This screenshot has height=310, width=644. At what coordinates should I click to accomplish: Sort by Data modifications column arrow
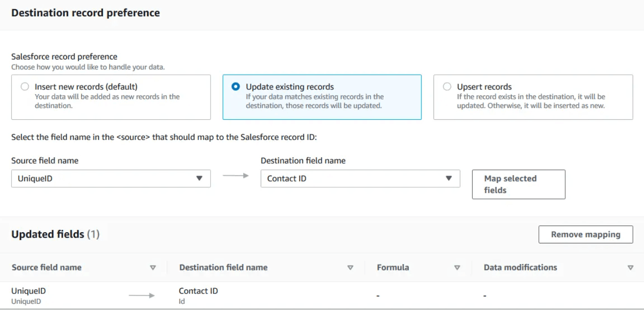click(630, 268)
